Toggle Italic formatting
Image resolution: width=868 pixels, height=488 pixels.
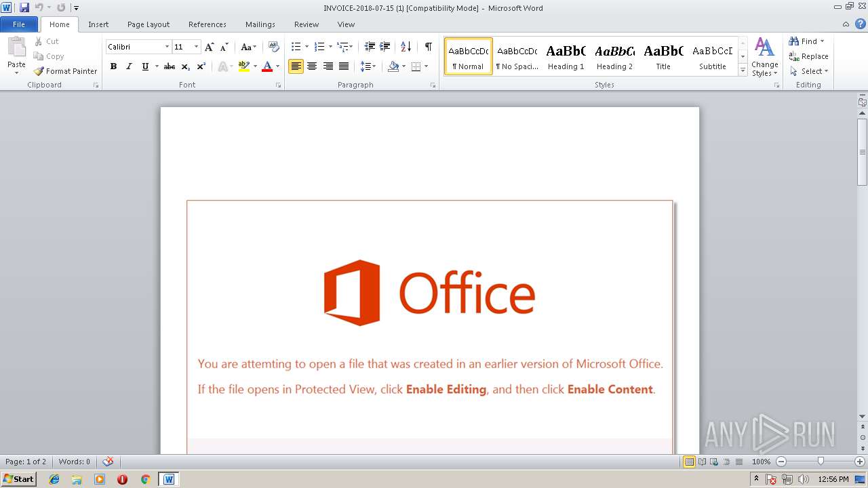pos(129,66)
